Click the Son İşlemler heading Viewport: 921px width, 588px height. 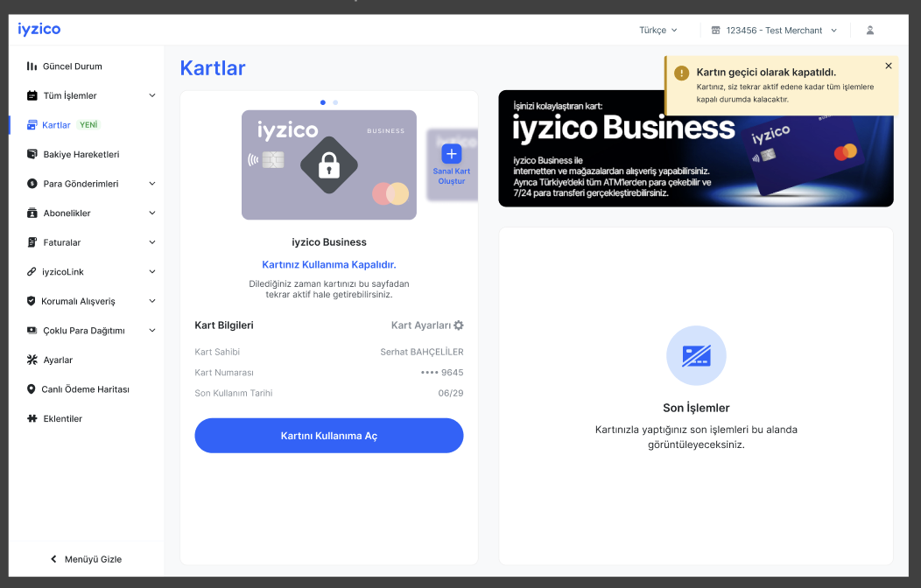click(696, 408)
